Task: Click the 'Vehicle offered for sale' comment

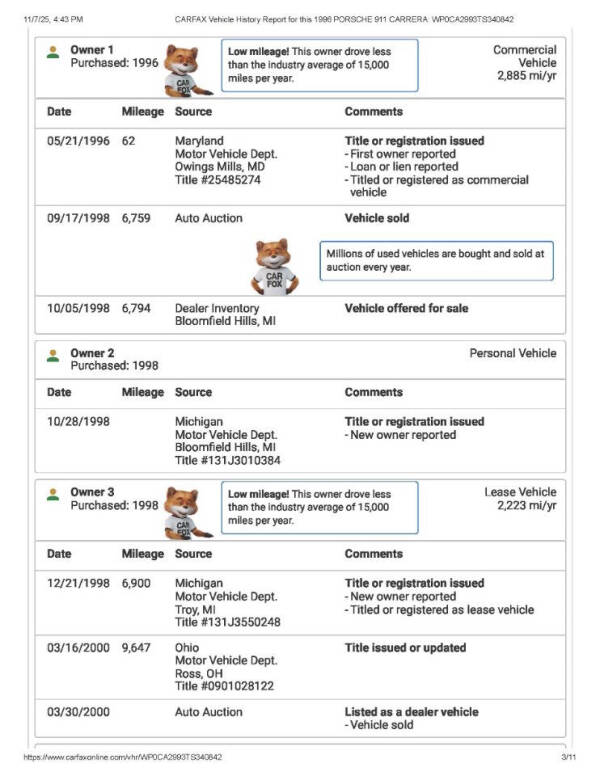Action: (x=406, y=308)
